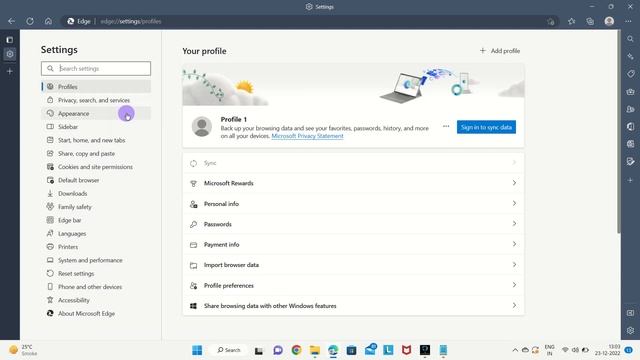The height and width of the screenshot is (360, 640).
Task: Open the Settings and more ellipsis menu
Action: pos(628,21)
